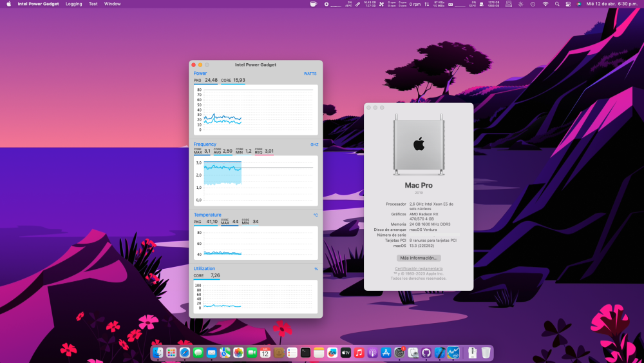
Task: Click the '24 GB 1600 MHz DDR3' memory value
Action: 430,224
